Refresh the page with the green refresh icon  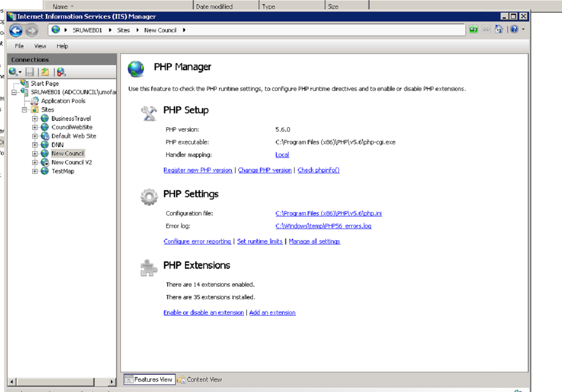pyautogui.click(x=474, y=29)
